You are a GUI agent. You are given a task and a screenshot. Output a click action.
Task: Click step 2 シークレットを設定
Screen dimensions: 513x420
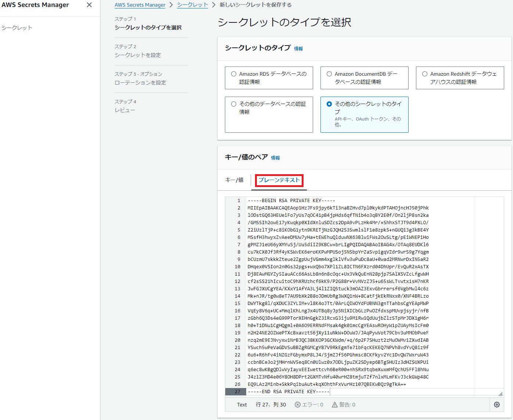[138, 55]
